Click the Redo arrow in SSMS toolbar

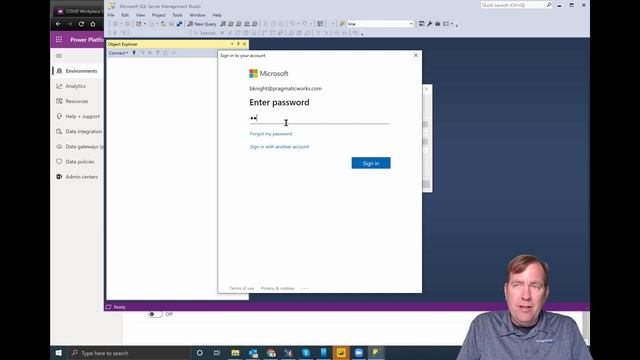coord(304,24)
